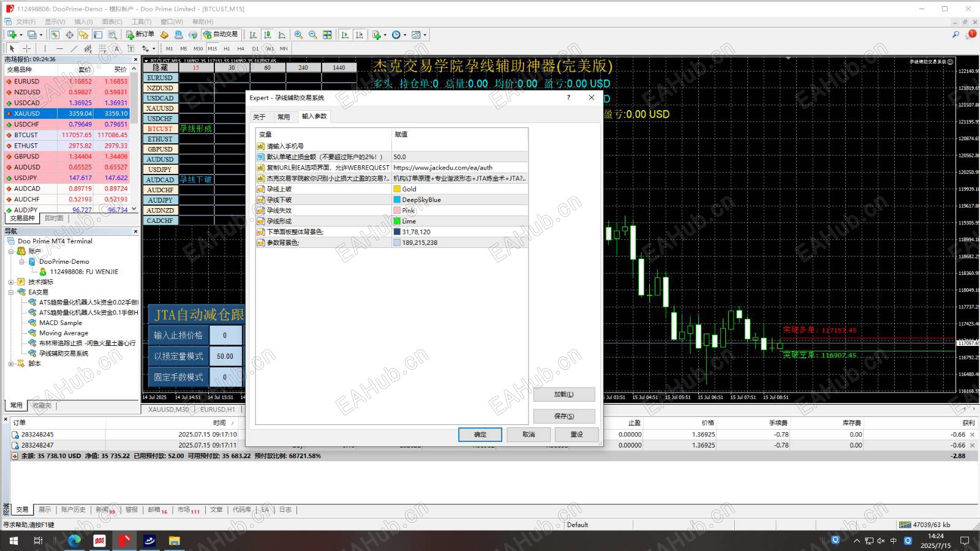
Task: Click the Gold color swatch for 孕线上破
Action: (397, 189)
